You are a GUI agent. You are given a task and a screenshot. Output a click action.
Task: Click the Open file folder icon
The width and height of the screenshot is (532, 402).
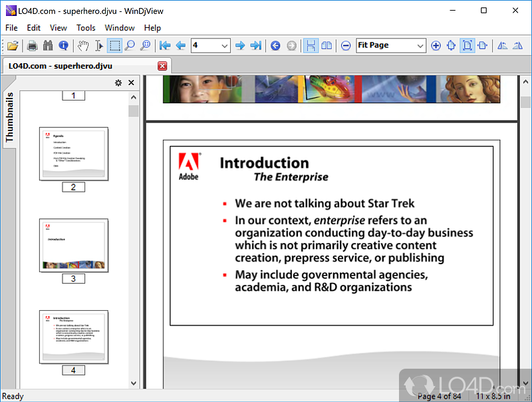[13, 45]
